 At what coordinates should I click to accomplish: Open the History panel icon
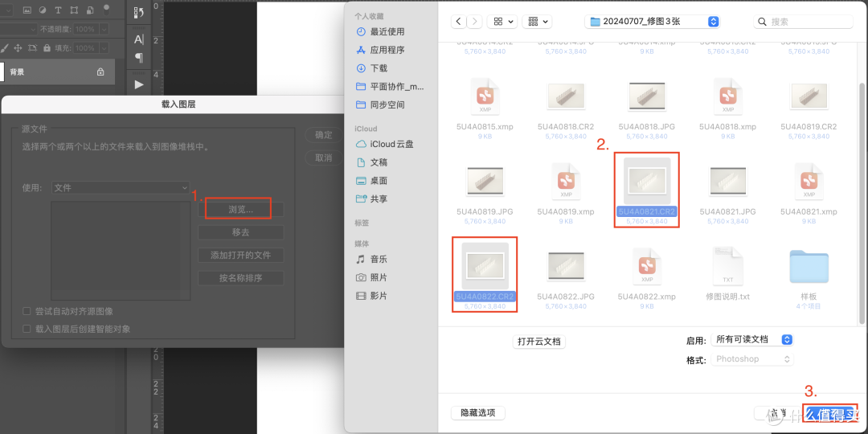(139, 12)
